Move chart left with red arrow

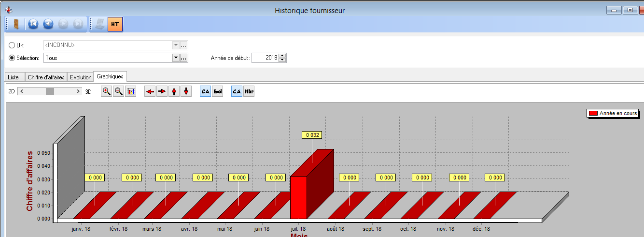(150, 91)
